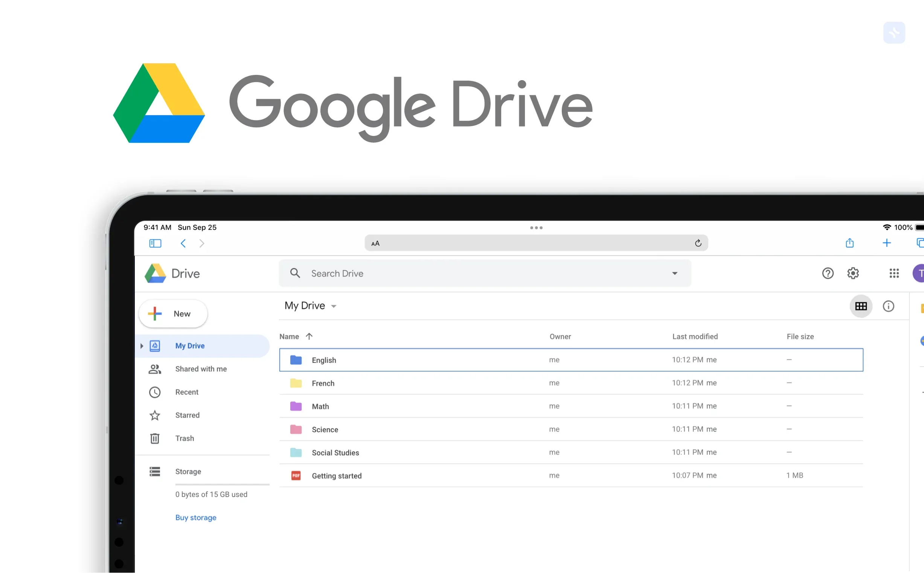Click 0 bytes of 15 GB used
Viewport: 924px width, 573px height.
pyautogui.click(x=211, y=494)
